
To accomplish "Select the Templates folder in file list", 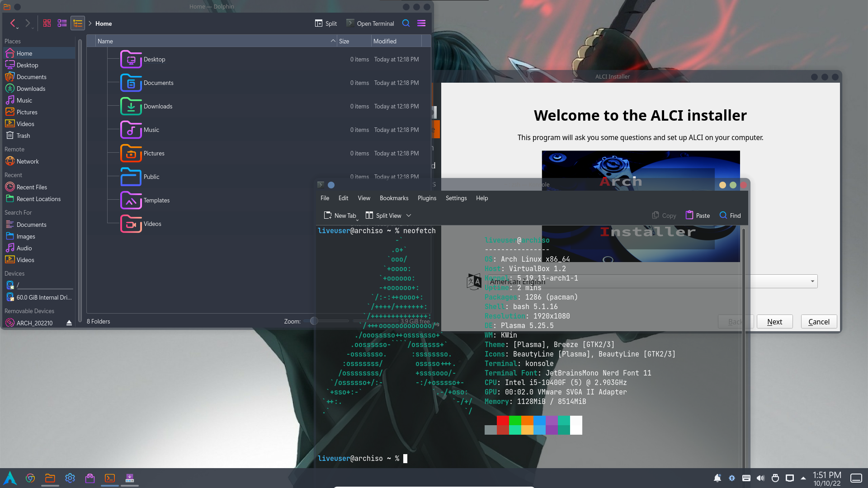I will click(145, 200).
